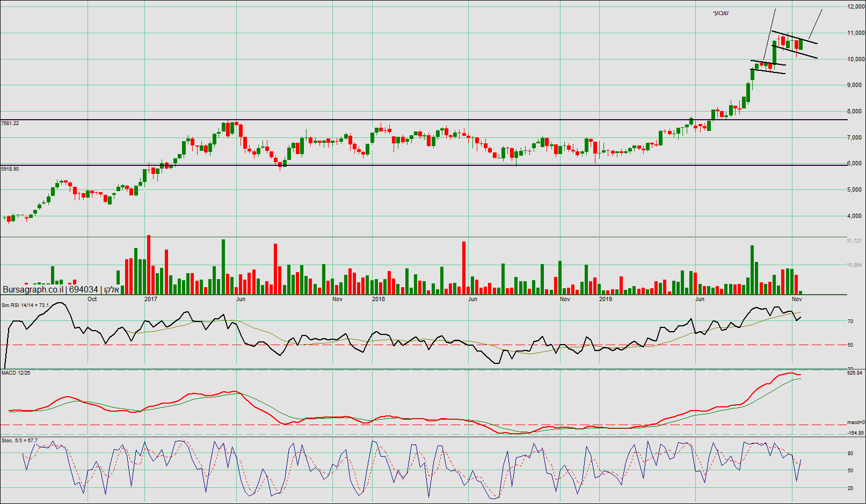Select the 8,000 price axis label
Image resolution: width=866 pixels, height=504 pixels.
point(855,111)
